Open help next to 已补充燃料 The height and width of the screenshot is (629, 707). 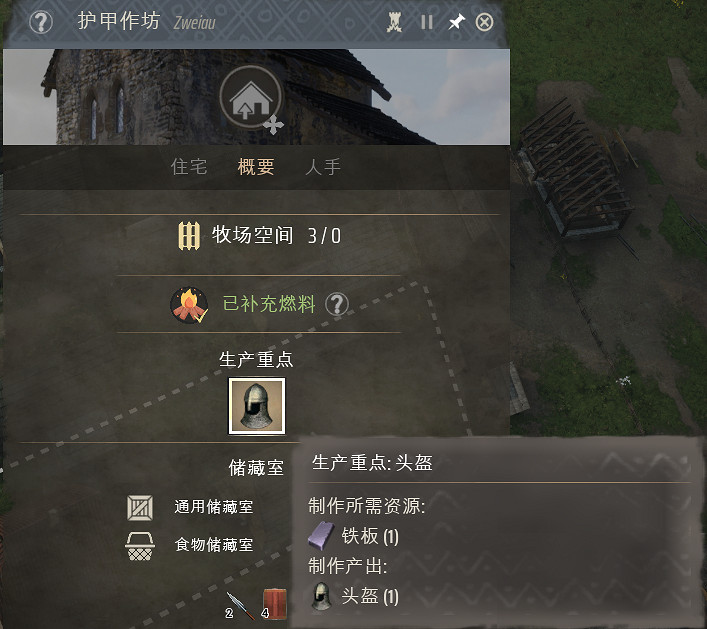pyautogui.click(x=337, y=304)
